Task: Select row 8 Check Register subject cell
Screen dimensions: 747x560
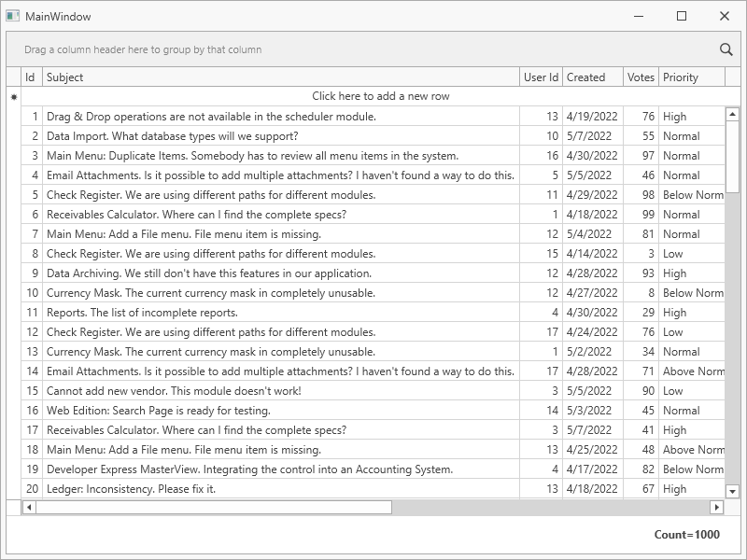Action: [x=281, y=253]
